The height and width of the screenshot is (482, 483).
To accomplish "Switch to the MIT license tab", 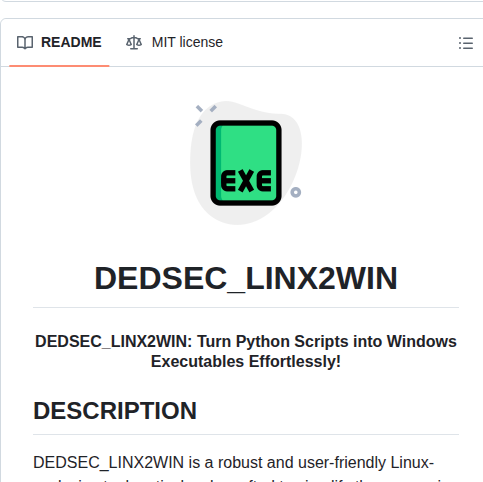I will (174, 42).
